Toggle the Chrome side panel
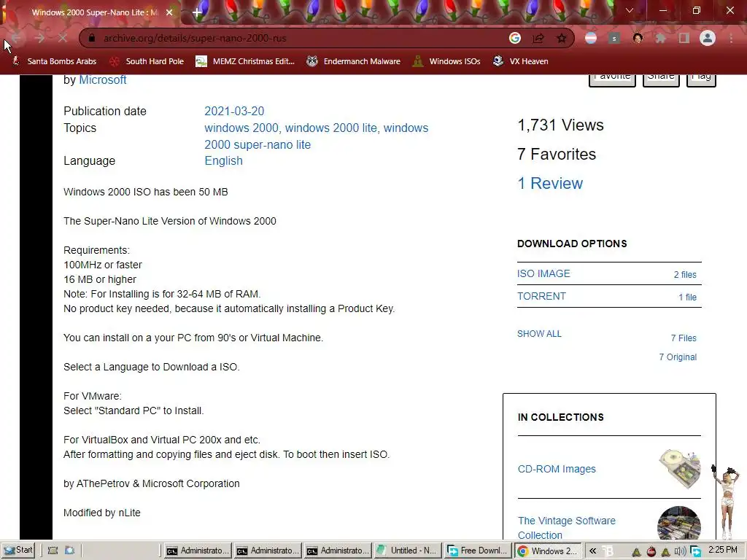Image resolution: width=747 pixels, height=560 pixels. pyautogui.click(x=684, y=38)
